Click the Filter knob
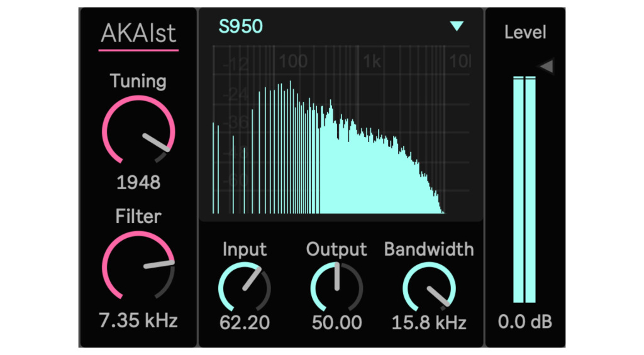This screenshot has width=644, height=355. tap(138, 266)
